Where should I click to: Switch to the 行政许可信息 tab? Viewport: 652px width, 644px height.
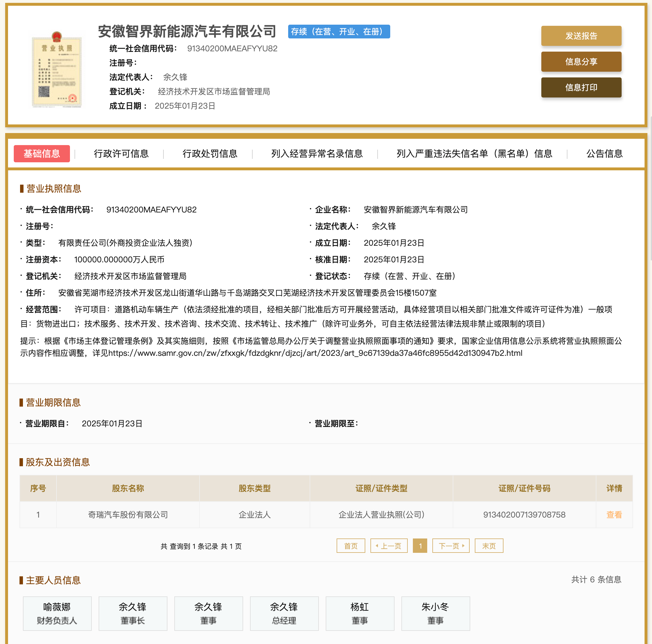pyautogui.click(x=121, y=154)
